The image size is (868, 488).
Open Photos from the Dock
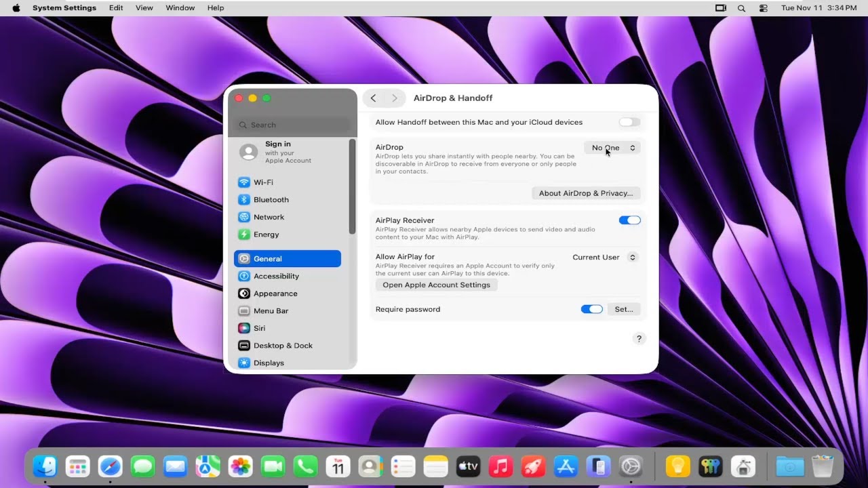point(240,466)
